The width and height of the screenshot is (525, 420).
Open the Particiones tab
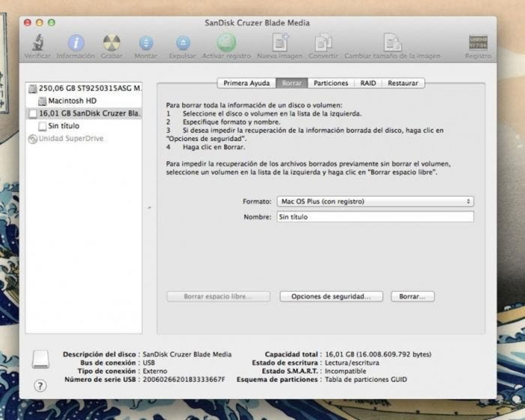[x=331, y=83]
